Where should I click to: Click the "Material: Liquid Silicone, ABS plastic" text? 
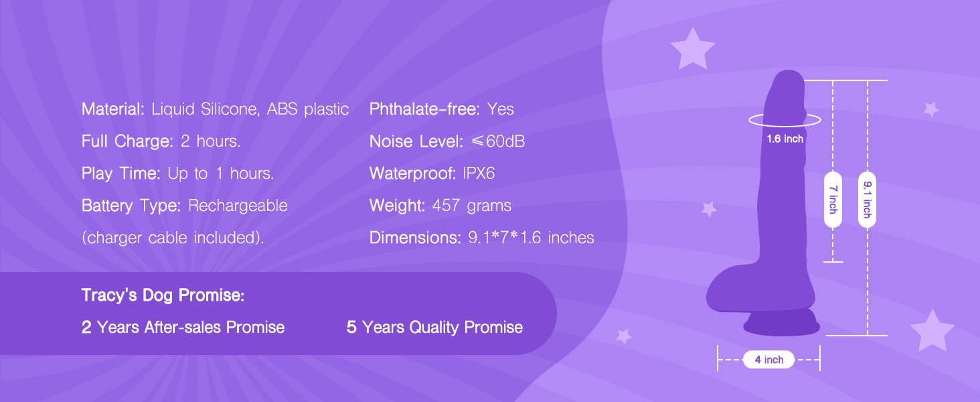click(215, 109)
